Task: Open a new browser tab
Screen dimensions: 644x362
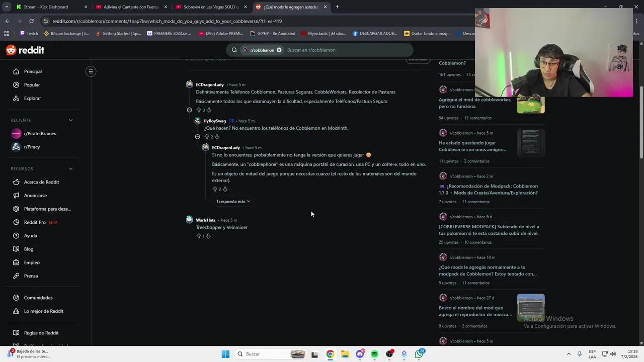Action: (337, 7)
